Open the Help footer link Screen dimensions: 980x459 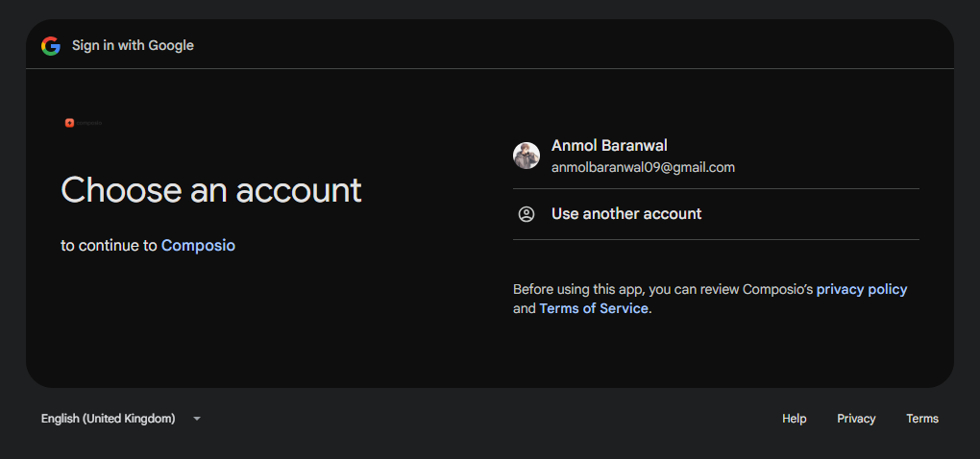click(794, 419)
